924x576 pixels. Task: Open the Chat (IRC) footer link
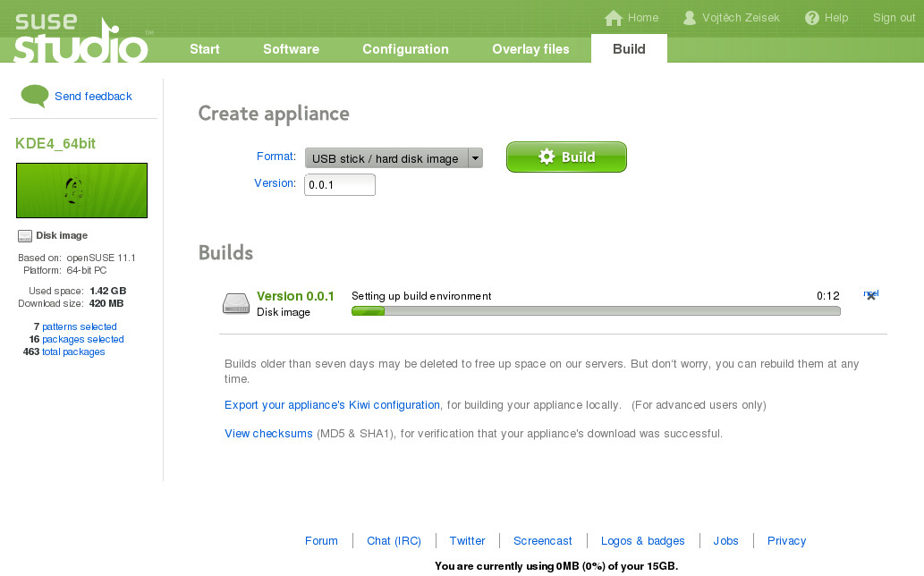click(394, 540)
